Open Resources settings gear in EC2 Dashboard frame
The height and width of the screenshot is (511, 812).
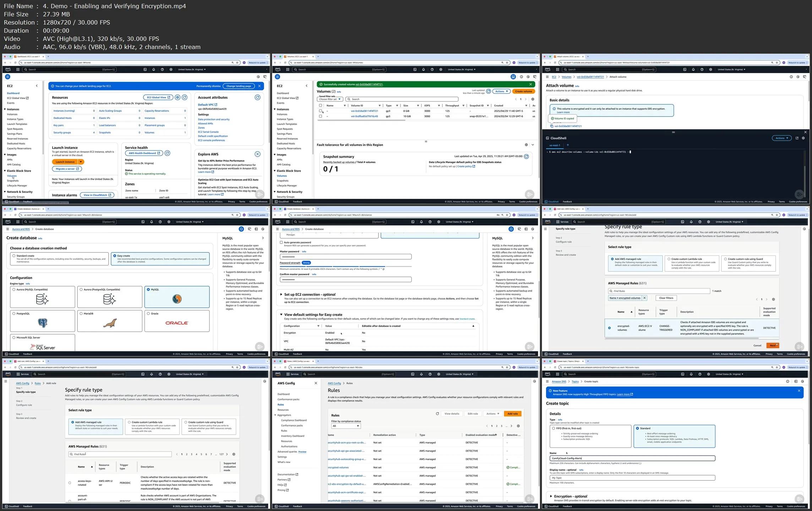(x=178, y=97)
